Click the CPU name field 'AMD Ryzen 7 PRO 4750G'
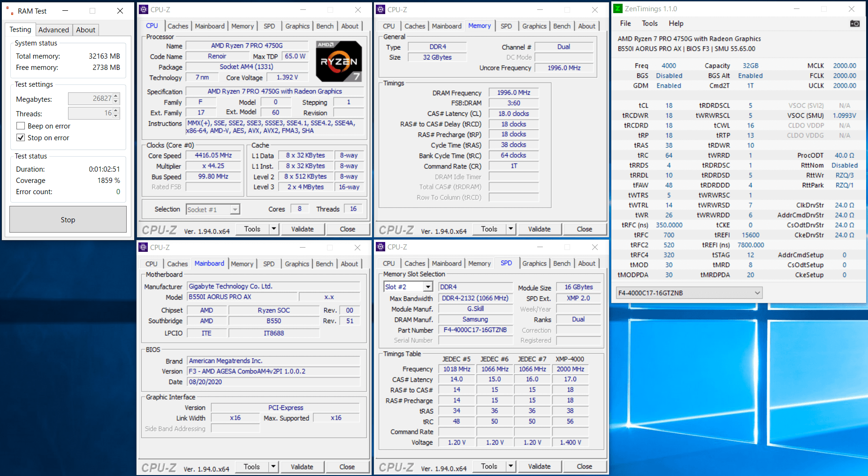Screen dimensions: 868x476 click(247, 45)
